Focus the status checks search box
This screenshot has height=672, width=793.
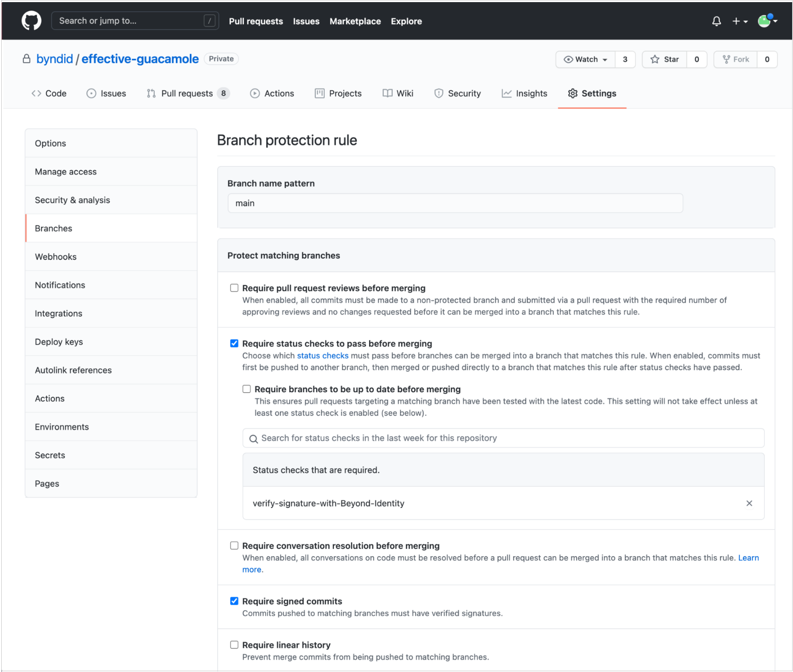click(x=503, y=438)
